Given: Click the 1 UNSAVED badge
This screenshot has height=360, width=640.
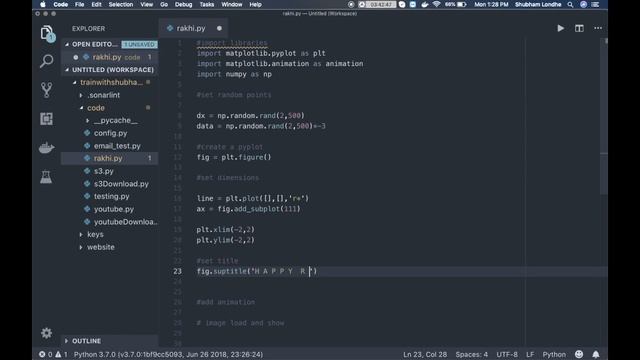Looking at the screenshot, I should click(x=139, y=44).
